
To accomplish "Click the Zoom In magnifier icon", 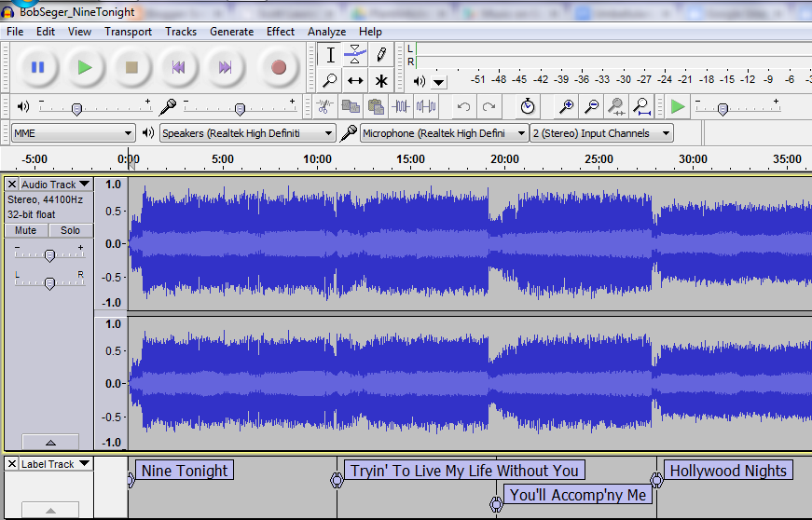I will (567, 106).
